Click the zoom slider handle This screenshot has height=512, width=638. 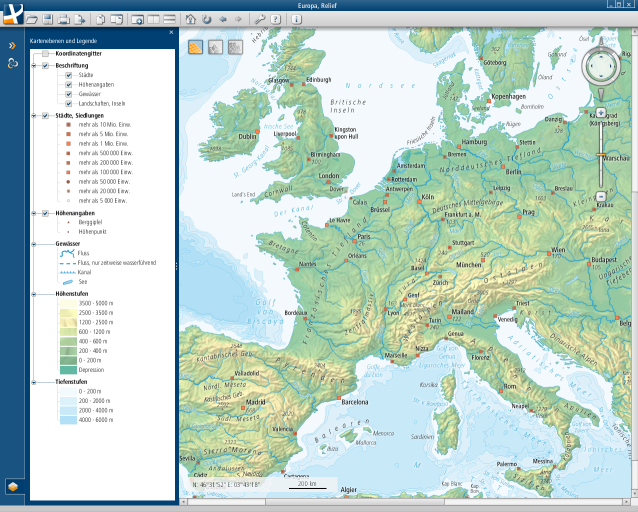(x=600, y=154)
